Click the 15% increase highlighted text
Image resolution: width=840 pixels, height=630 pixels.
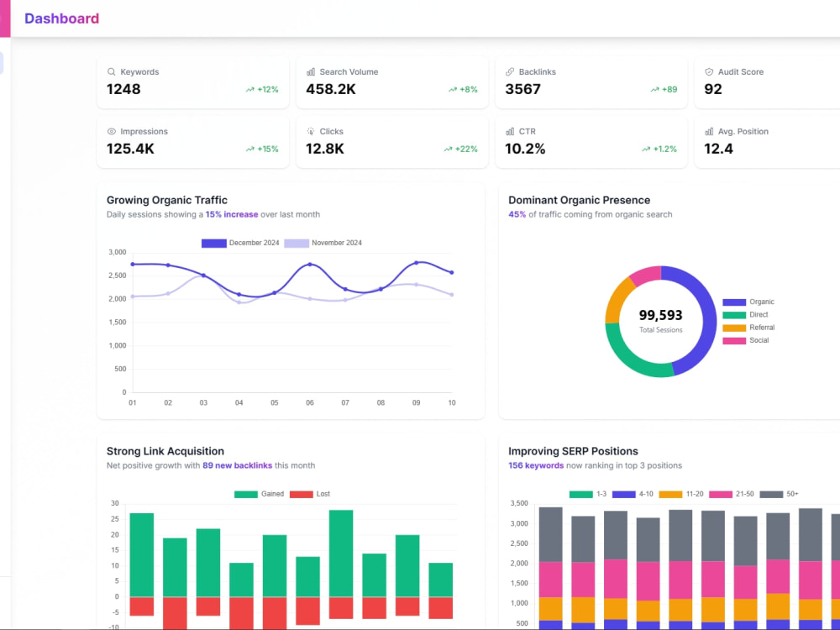pos(232,214)
